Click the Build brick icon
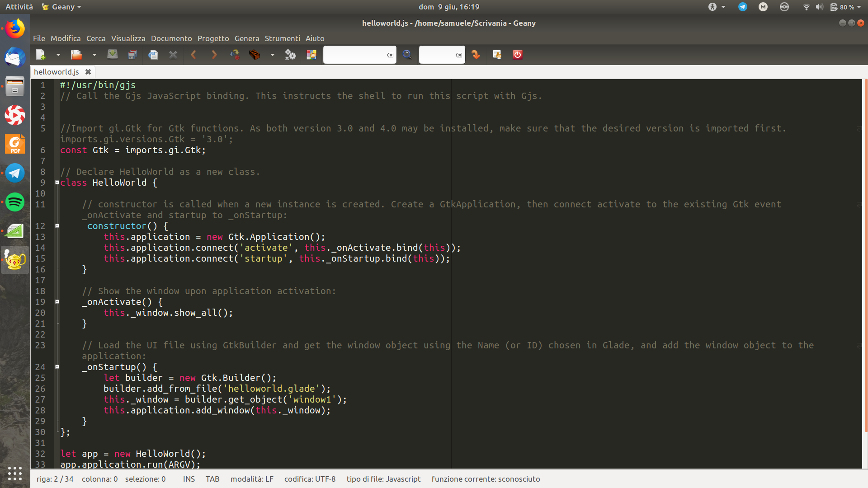Screen dimensions: 868x488 click(x=255, y=55)
